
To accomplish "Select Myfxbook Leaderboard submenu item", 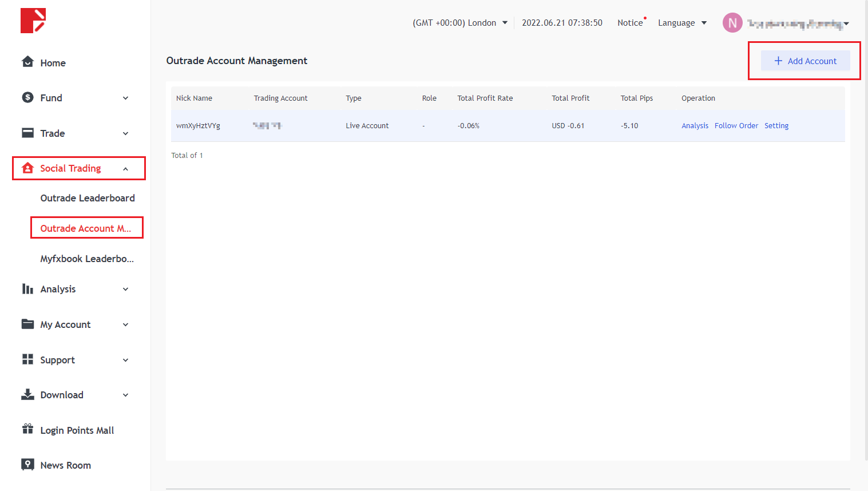I will [x=87, y=259].
